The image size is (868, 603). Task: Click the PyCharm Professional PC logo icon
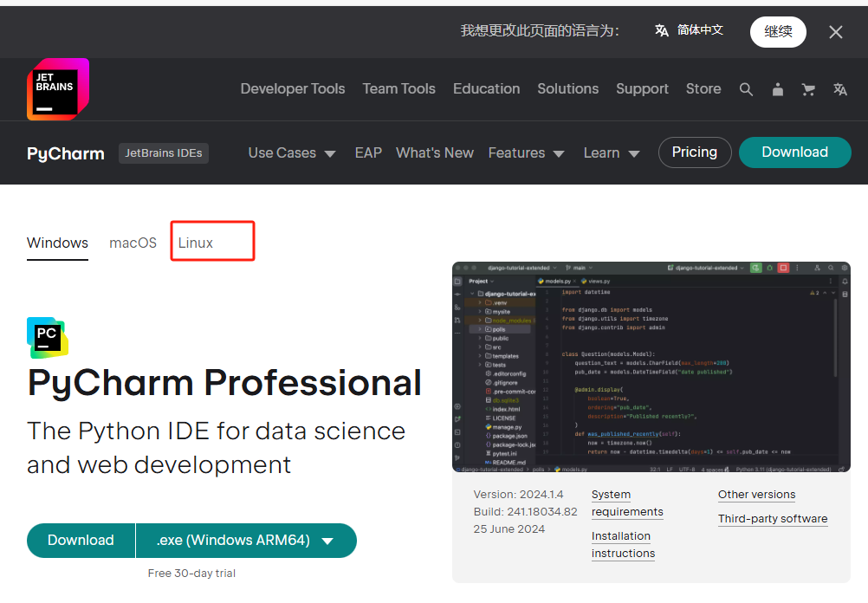coord(48,338)
